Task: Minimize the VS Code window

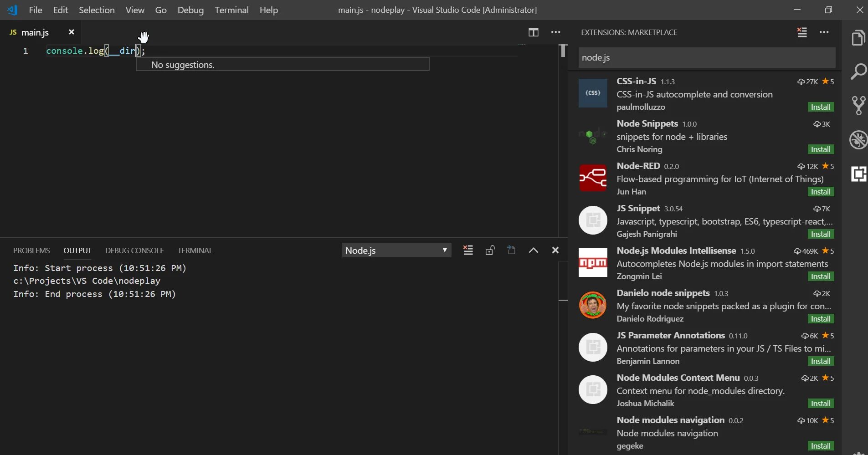Action: (797, 10)
